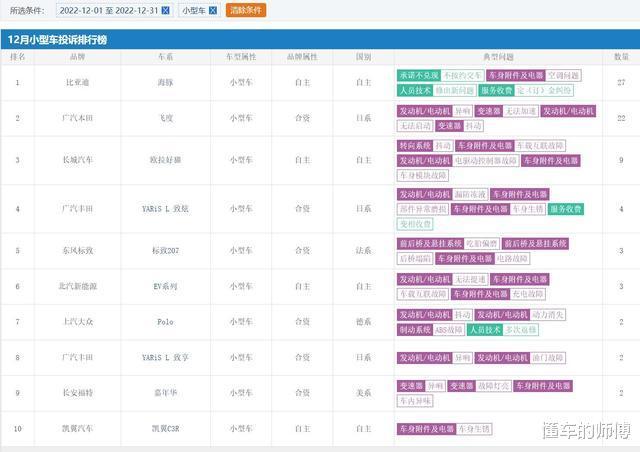Click the 数量 column header

click(621, 57)
